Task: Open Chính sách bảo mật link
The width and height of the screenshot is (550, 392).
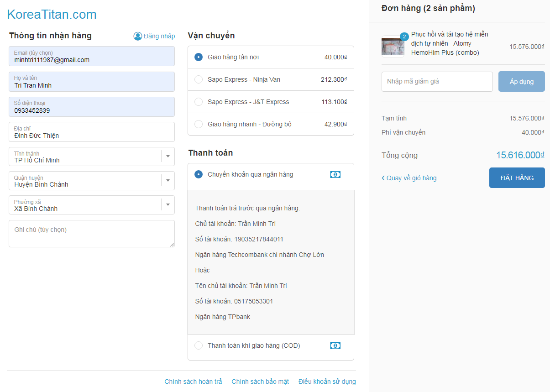Action: tap(260, 382)
